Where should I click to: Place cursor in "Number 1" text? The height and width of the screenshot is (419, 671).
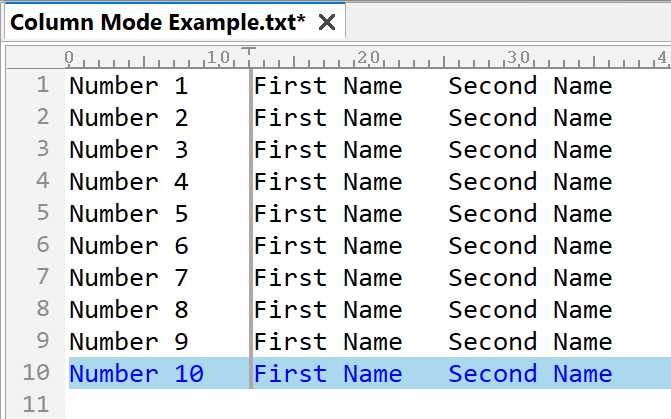[x=129, y=86]
